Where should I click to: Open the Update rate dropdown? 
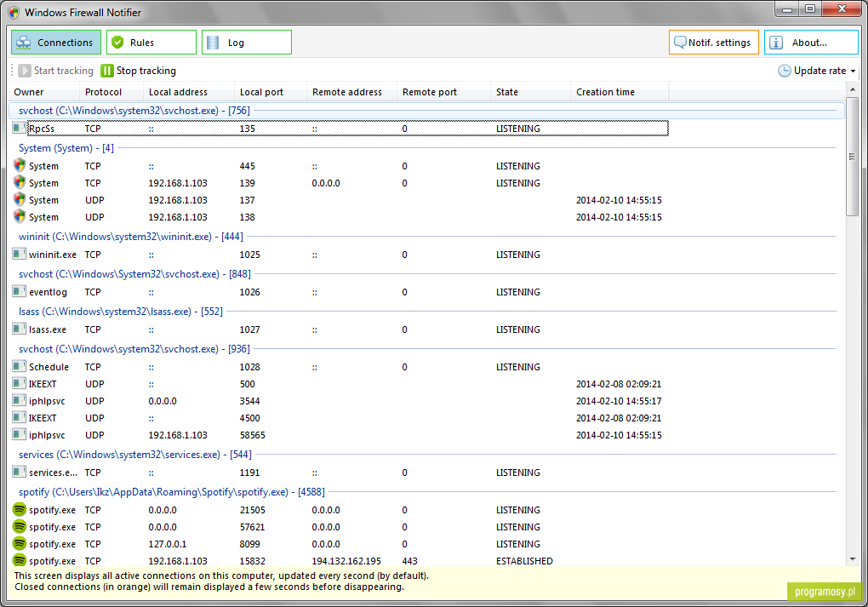point(817,71)
